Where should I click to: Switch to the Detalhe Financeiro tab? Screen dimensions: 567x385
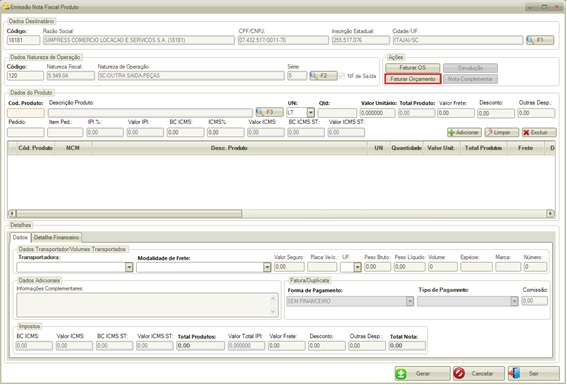tap(56, 238)
